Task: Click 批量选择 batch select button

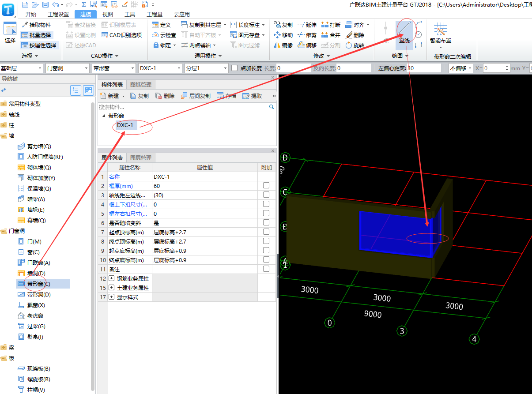Action: (x=36, y=35)
